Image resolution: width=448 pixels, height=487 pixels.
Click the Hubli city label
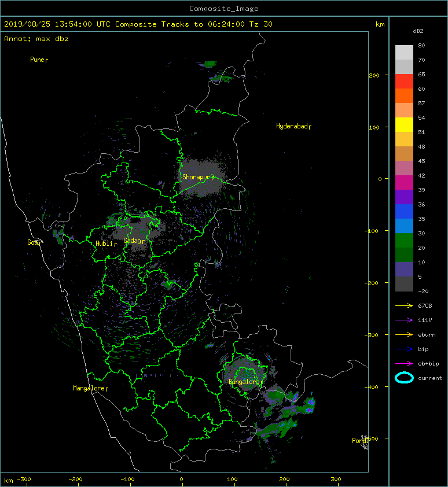point(106,244)
